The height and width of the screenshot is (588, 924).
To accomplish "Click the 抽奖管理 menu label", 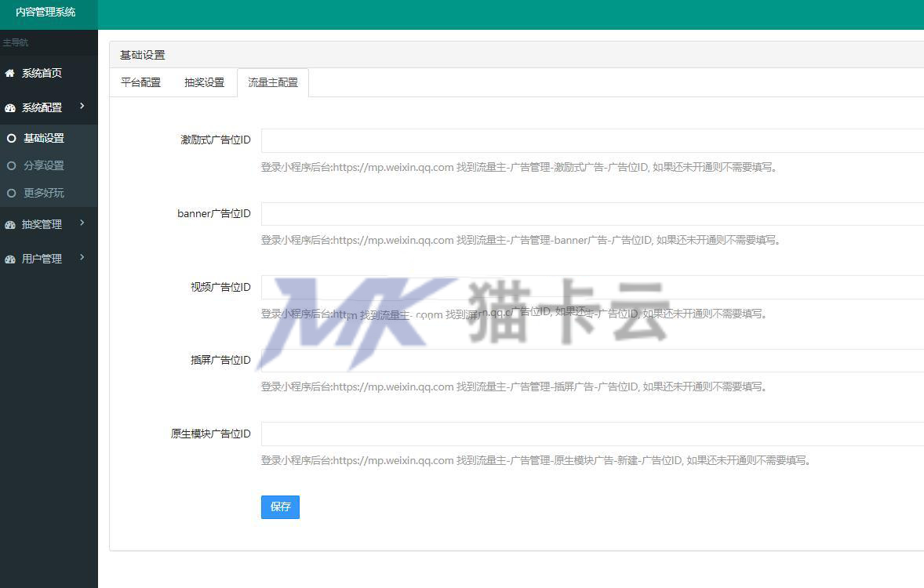I will tap(42, 224).
